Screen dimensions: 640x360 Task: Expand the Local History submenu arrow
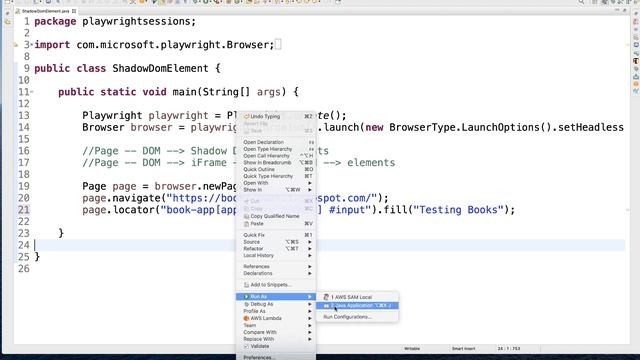coord(310,256)
